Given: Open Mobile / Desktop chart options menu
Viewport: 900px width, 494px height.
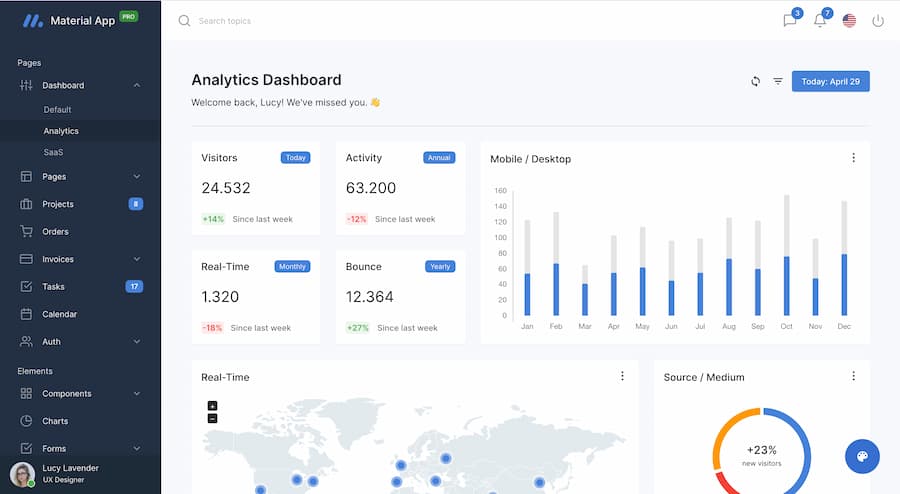Looking at the screenshot, I should coord(853,158).
